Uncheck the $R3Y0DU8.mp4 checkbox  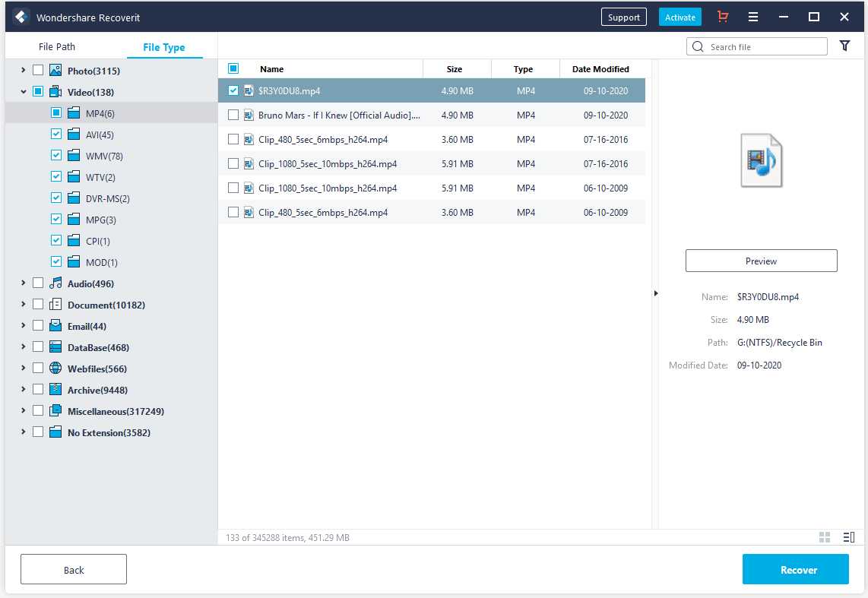coord(233,90)
